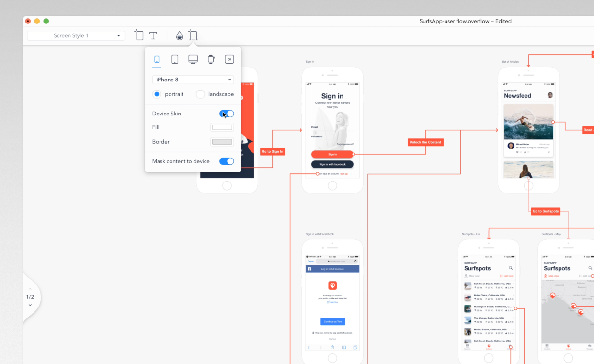Screen dimensions: 594x364
Task: Select the Apple Watch device icon
Action: 211,59
